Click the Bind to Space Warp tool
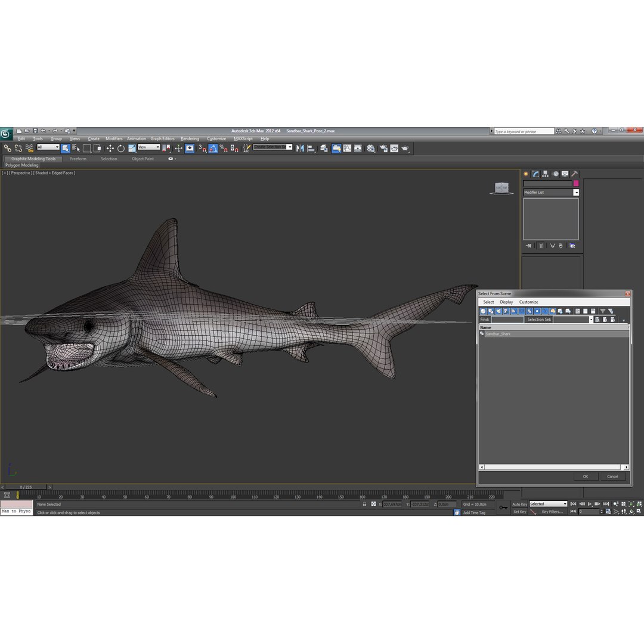 click(x=29, y=148)
